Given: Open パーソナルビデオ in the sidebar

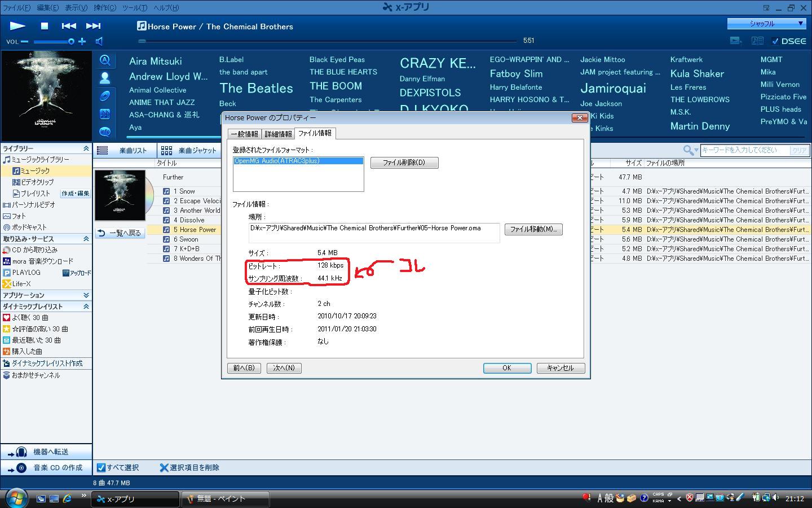Looking at the screenshot, I should (33, 205).
